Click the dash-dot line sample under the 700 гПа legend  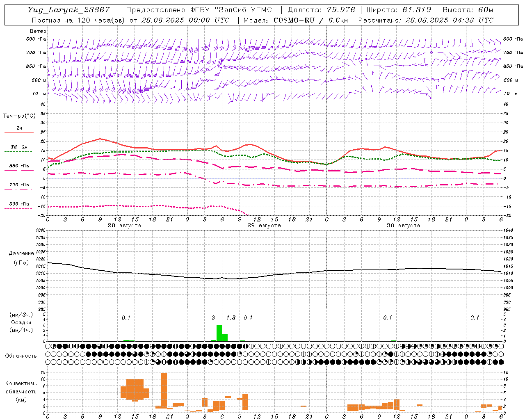point(19,189)
